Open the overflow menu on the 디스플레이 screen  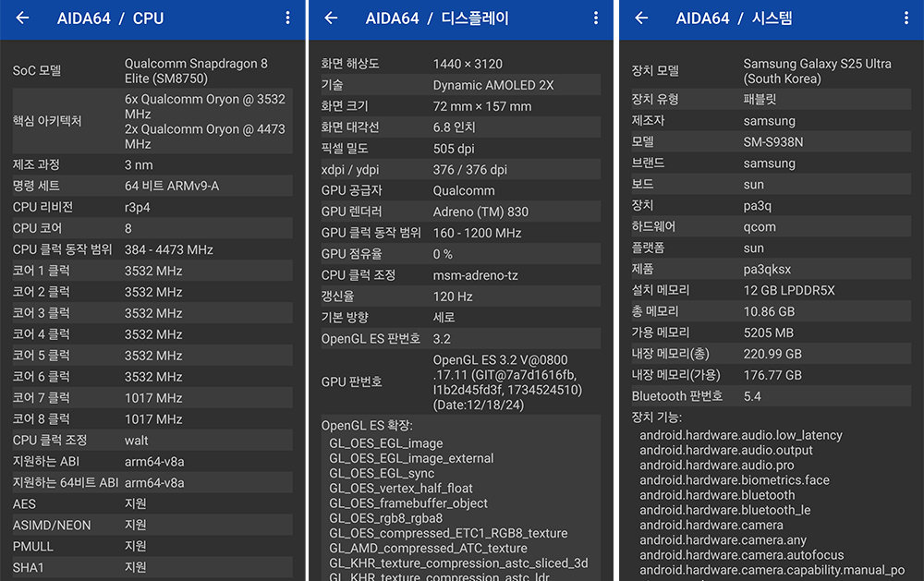pyautogui.click(x=596, y=18)
